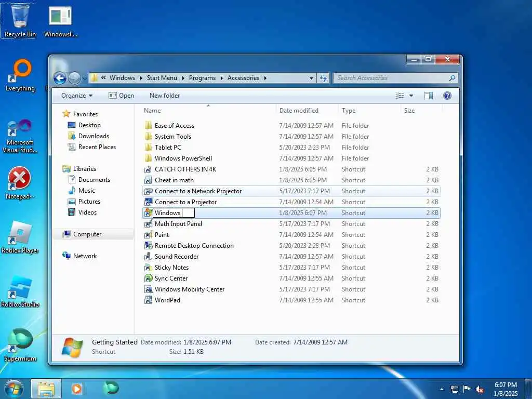532x399 pixels.
Task: Select Computer in the navigation pane
Action: (94, 234)
